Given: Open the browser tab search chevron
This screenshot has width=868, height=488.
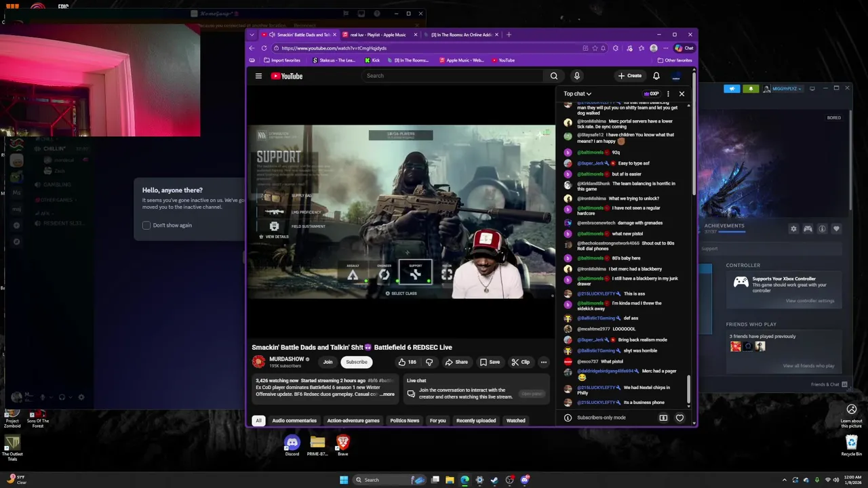Looking at the screenshot, I should click(x=252, y=35).
